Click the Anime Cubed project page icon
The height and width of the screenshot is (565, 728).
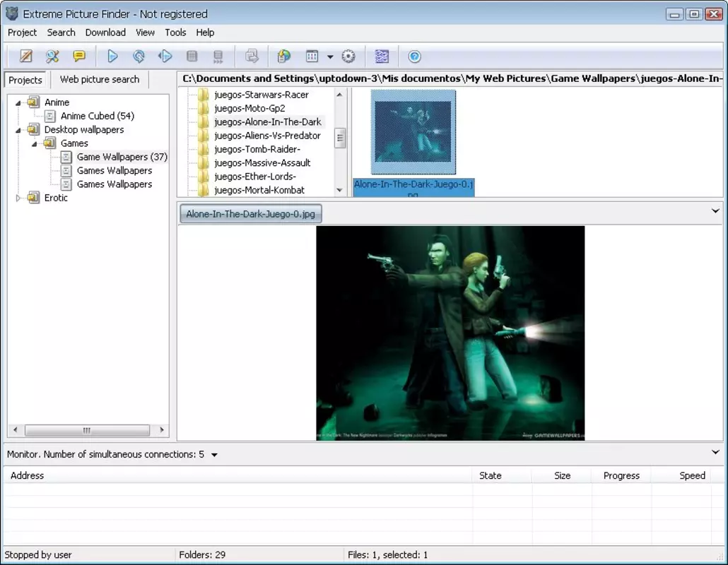[x=50, y=116]
